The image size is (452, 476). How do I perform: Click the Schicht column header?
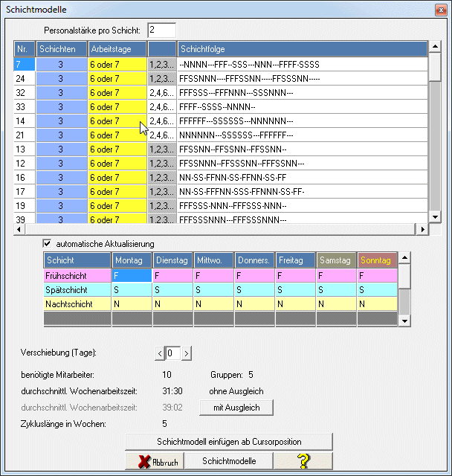pos(77,260)
